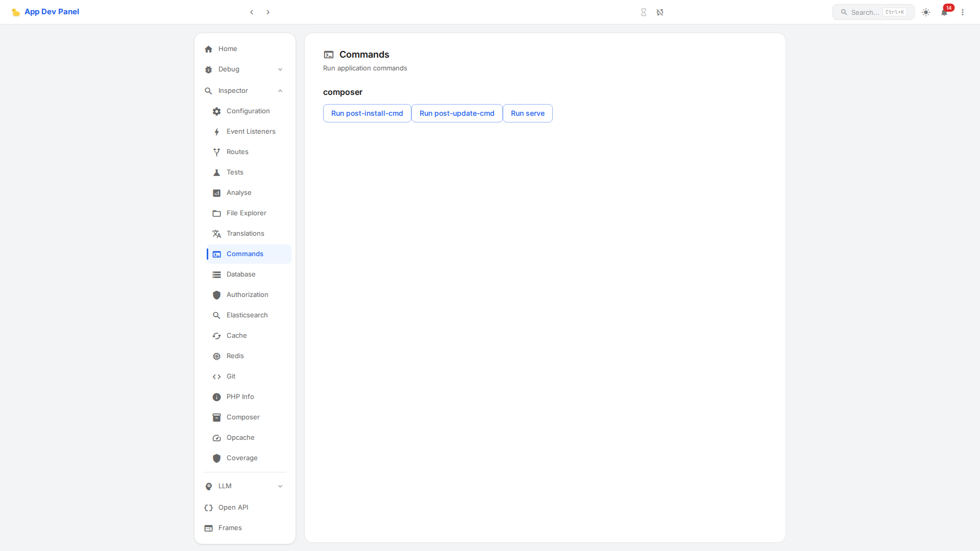Click the notifications bell icon

pyautogui.click(x=944, y=12)
